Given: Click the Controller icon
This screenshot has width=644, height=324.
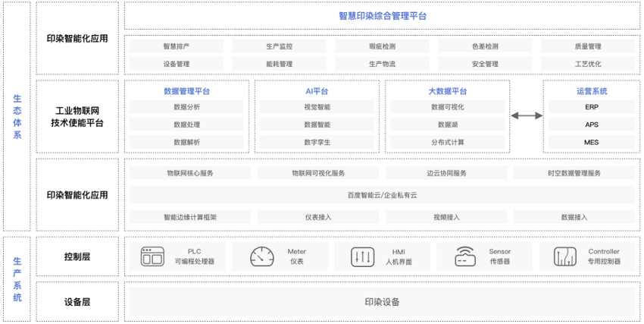Looking at the screenshot, I should click(x=565, y=256).
